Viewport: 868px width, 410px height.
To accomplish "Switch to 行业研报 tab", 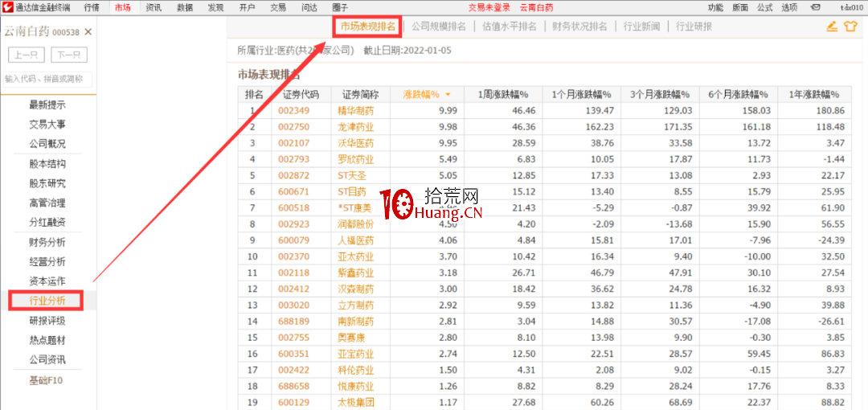I will pos(694,26).
